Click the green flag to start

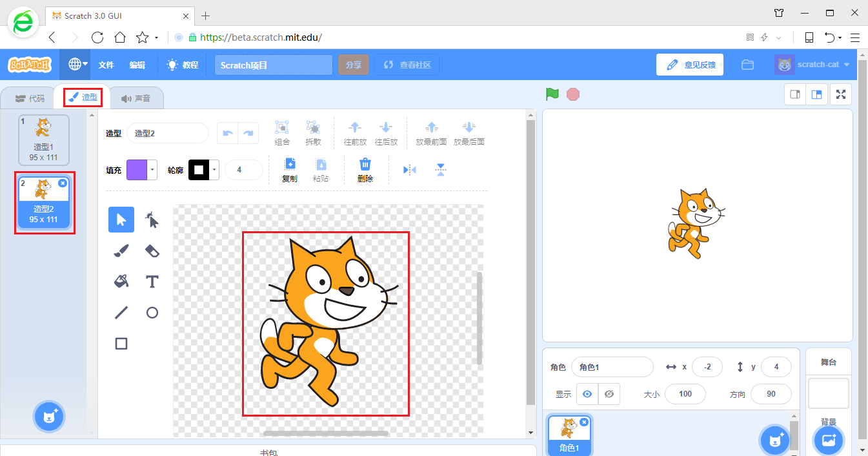pyautogui.click(x=552, y=94)
